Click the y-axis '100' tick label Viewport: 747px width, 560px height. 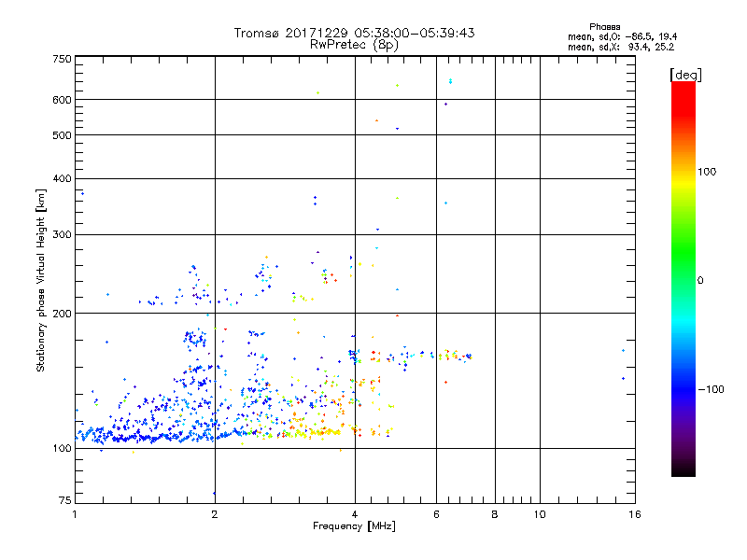point(62,448)
